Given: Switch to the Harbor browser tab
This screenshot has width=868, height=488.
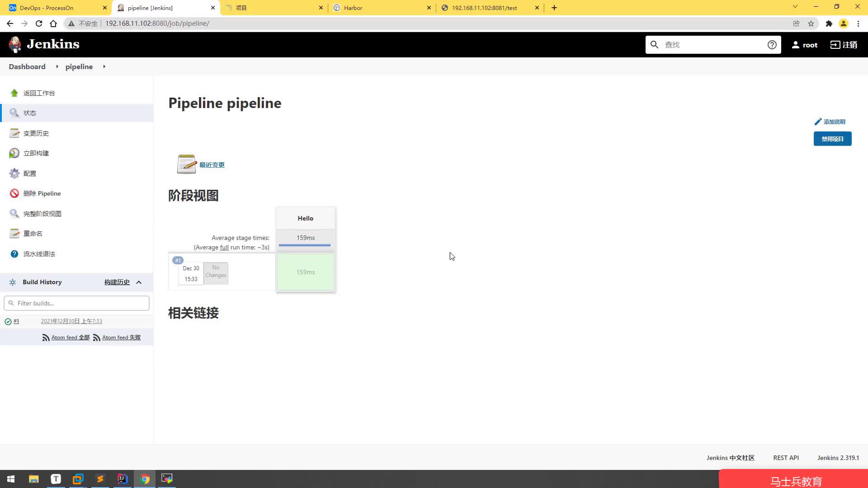Looking at the screenshot, I should click(x=382, y=8).
